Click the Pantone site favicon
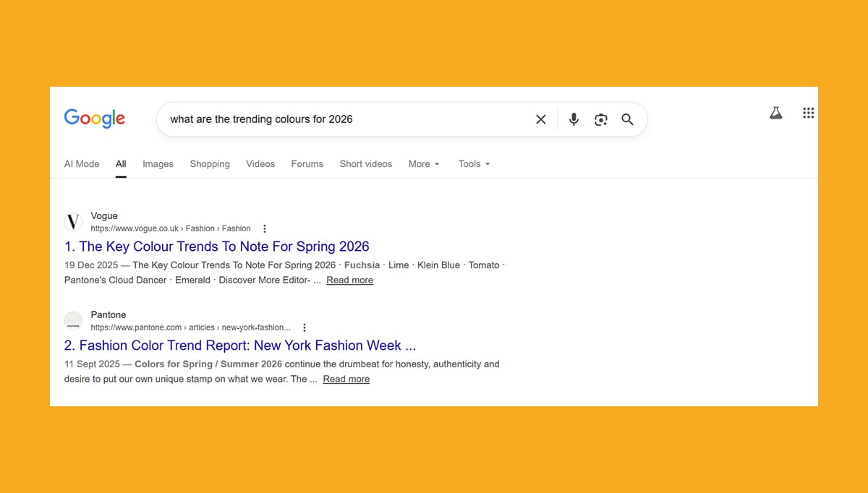The width and height of the screenshot is (868, 493). tap(73, 320)
